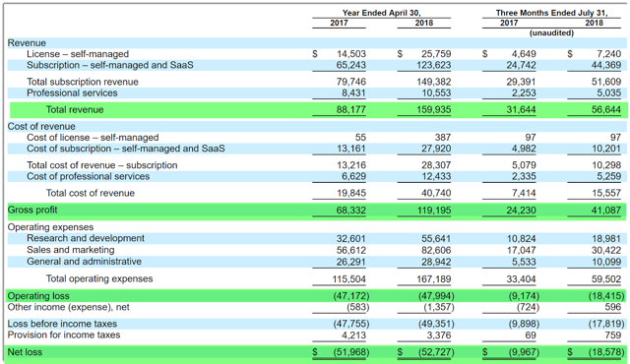
Task: Click gross profit value 41,087
Action: (606, 211)
